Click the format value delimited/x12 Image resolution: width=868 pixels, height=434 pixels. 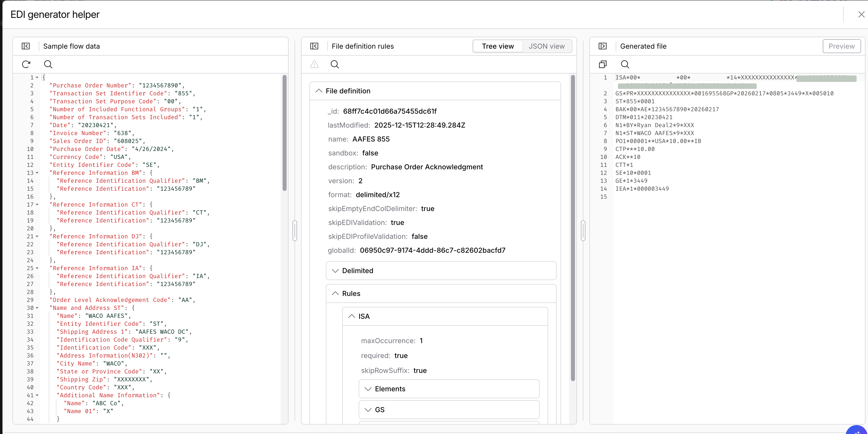(377, 195)
